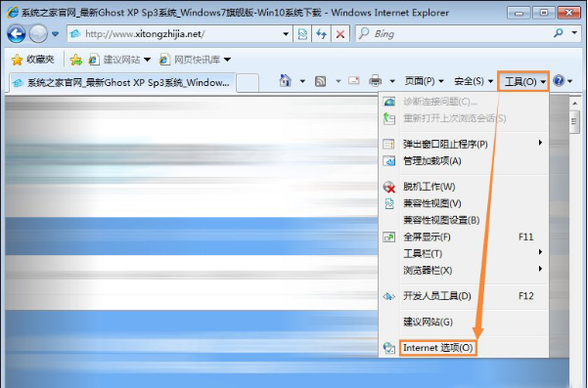The height and width of the screenshot is (388, 588).
Task: Open the 建议网站 favorites bar link
Action: pos(119,60)
